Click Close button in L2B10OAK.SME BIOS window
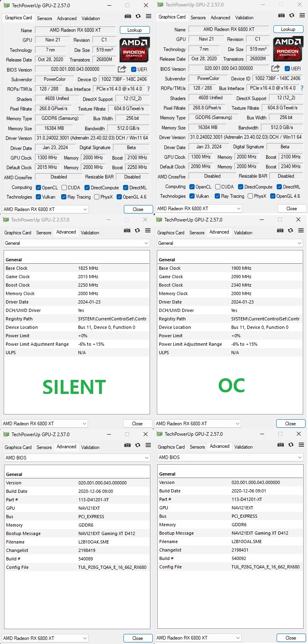The image size is (308, 644). [x=138, y=638]
